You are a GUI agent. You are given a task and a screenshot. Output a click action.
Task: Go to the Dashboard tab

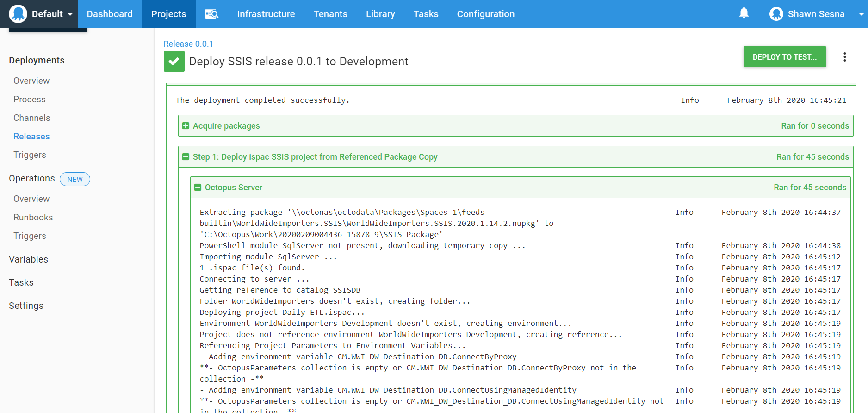pos(110,14)
